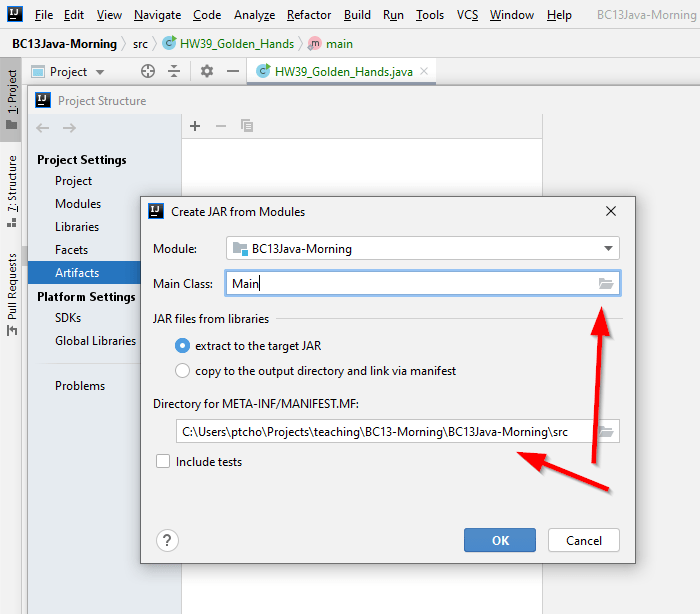The image size is (700, 614).
Task: Open the Window menu
Action: pos(512,15)
